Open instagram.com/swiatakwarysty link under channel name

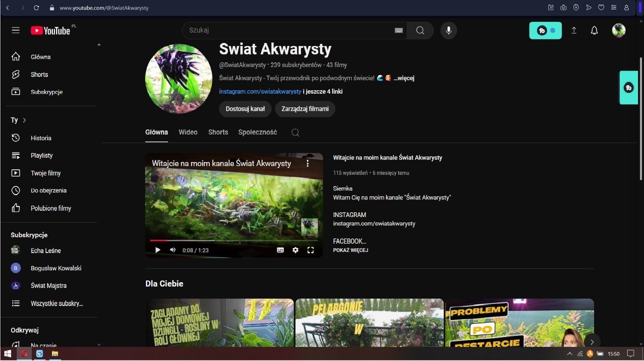click(x=260, y=92)
